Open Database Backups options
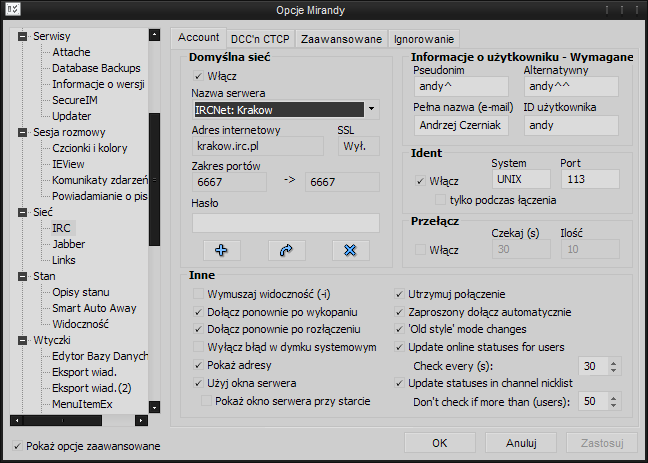 click(x=96, y=68)
